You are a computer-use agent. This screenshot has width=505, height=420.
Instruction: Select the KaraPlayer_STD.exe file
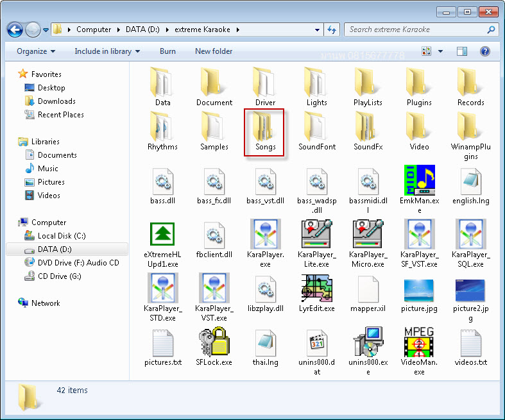pyautogui.click(x=162, y=298)
